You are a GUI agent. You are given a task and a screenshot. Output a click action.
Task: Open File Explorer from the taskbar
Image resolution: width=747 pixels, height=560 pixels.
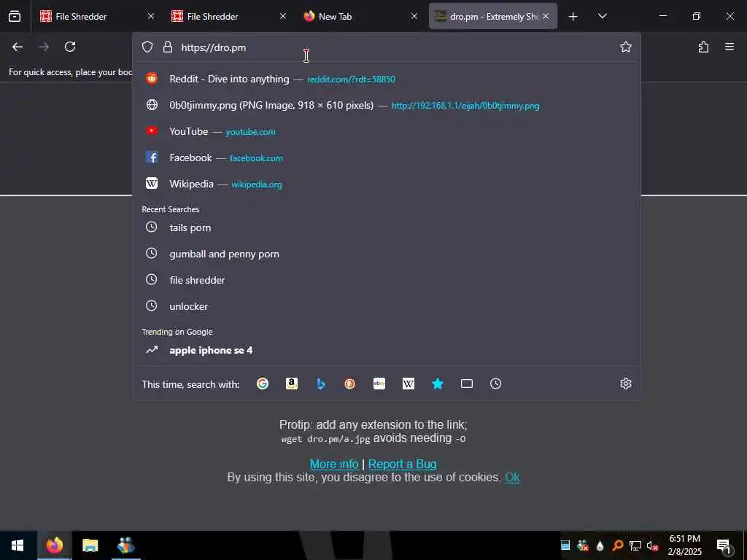click(90, 545)
